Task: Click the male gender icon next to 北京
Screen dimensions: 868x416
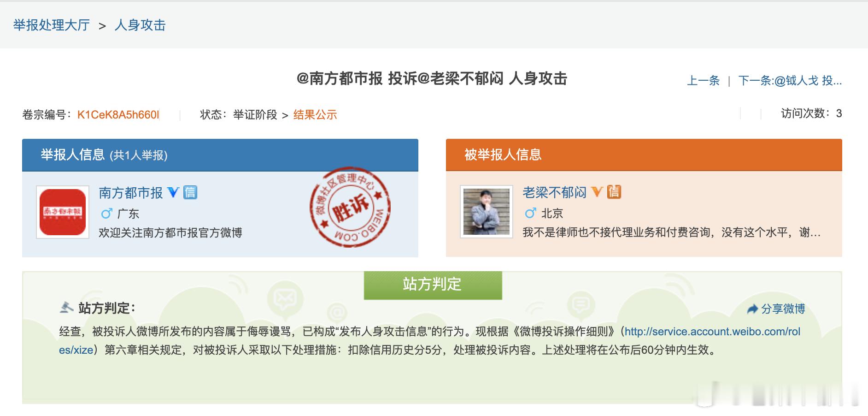Action: [x=530, y=213]
